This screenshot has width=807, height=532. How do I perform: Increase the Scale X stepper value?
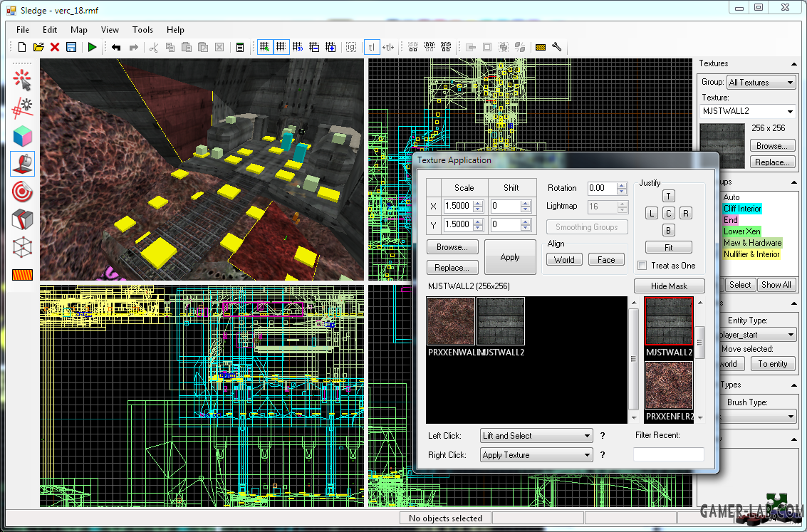[x=478, y=203]
